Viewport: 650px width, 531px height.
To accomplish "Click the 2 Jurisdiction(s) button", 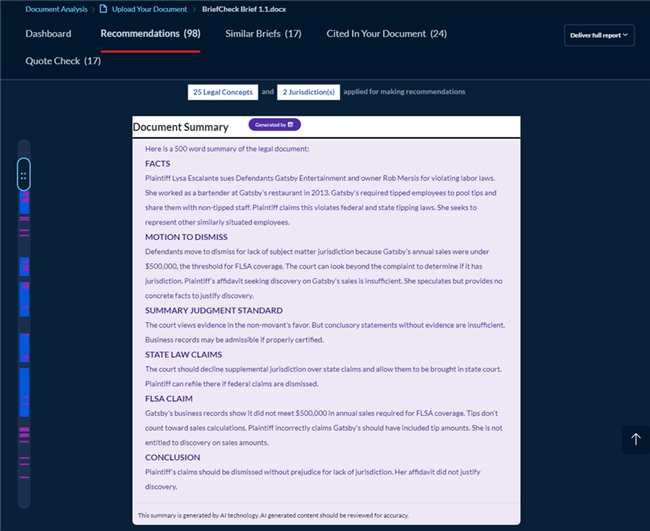I will pyautogui.click(x=308, y=92).
